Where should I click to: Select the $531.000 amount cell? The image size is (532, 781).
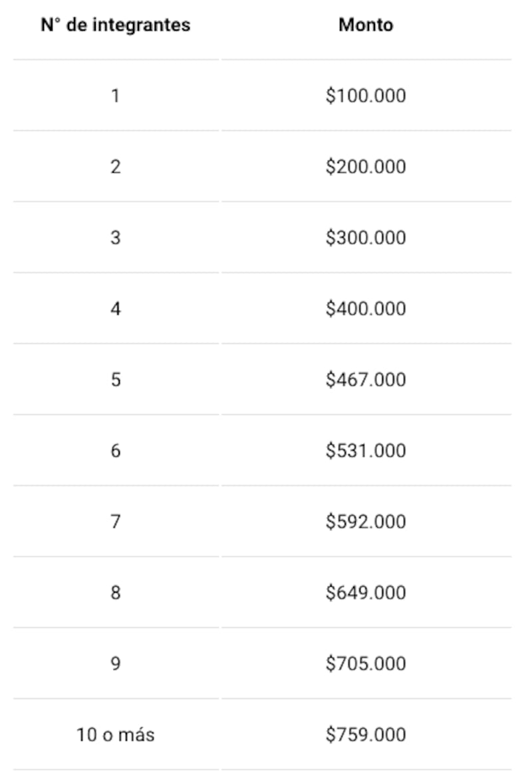[x=366, y=451]
